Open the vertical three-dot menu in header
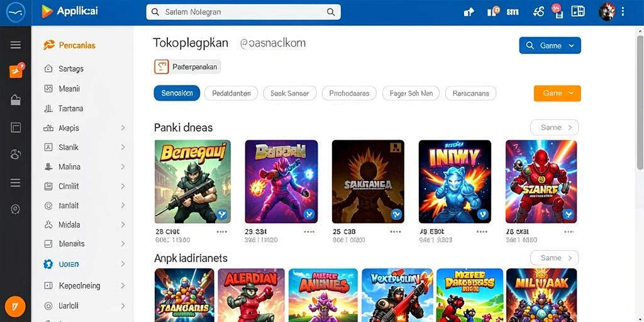The image size is (644, 322). pyautogui.click(x=623, y=12)
